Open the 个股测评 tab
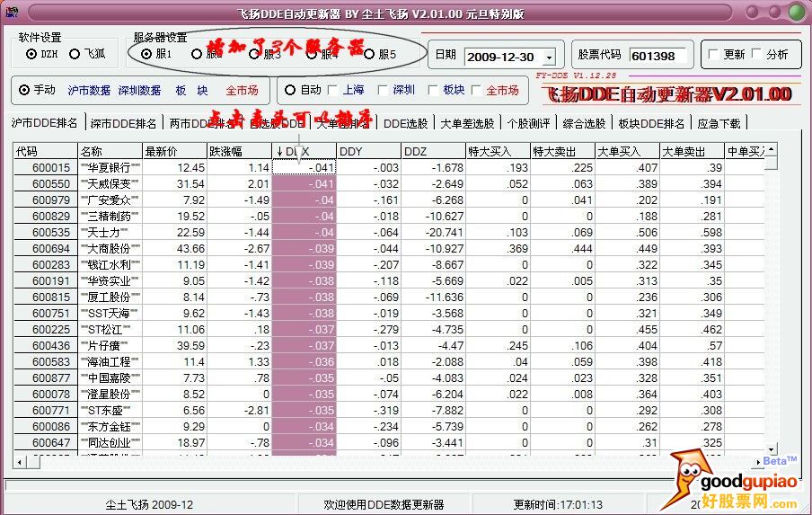The image size is (812, 515). tap(528, 123)
